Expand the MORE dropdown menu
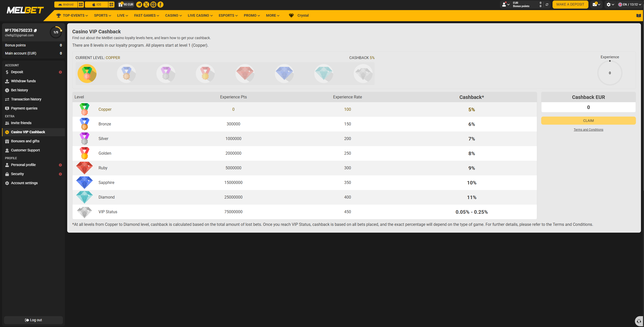Viewport: 644px width, 327px height. [273, 16]
